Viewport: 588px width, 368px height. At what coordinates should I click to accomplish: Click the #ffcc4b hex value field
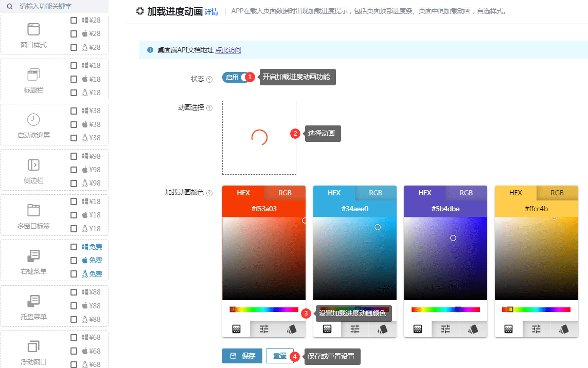pyautogui.click(x=536, y=209)
